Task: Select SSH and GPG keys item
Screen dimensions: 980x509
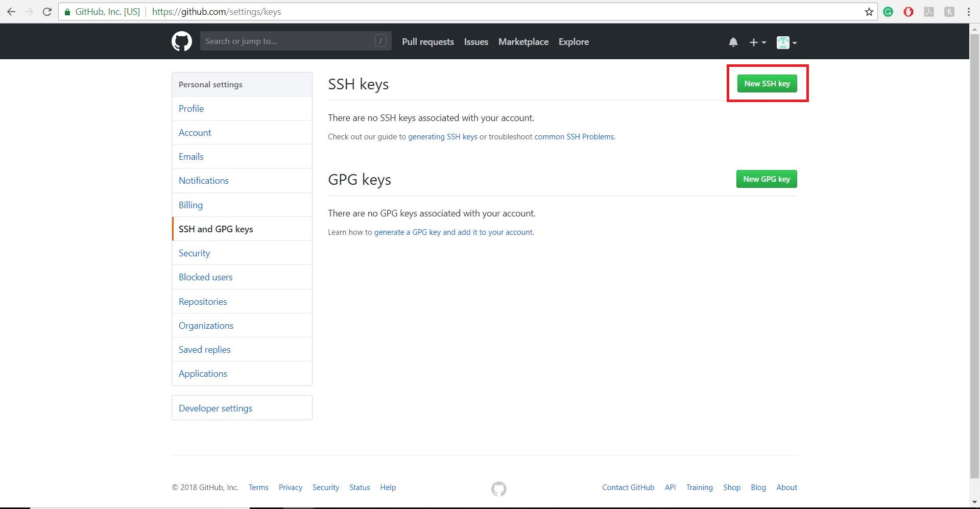Action: [242, 229]
